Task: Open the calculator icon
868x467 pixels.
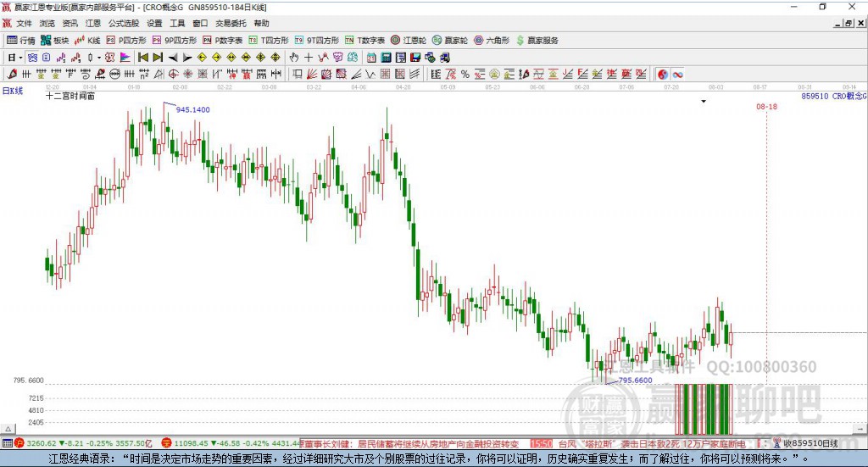Action: coord(387,58)
